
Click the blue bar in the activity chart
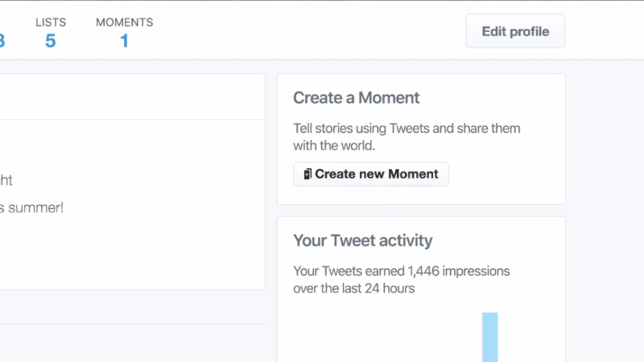(489, 336)
